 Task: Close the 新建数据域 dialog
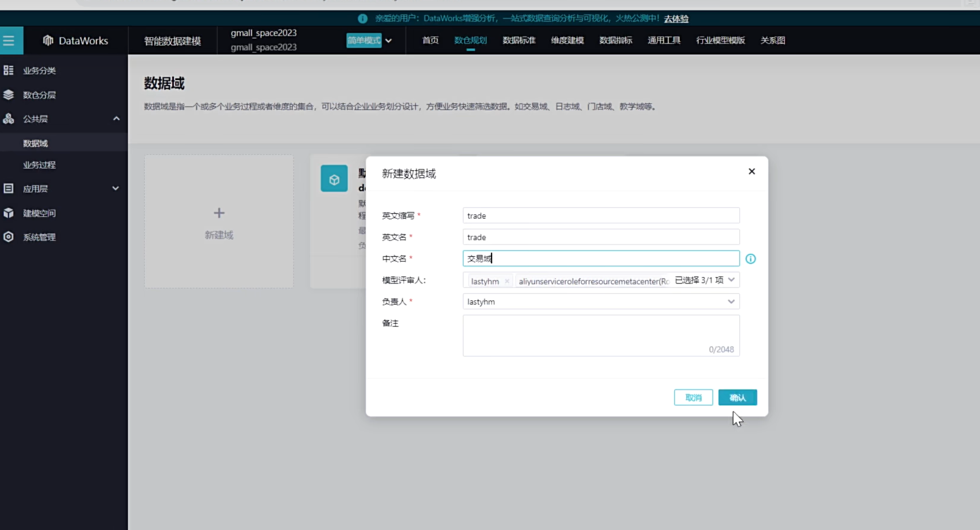pyautogui.click(x=752, y=171)
